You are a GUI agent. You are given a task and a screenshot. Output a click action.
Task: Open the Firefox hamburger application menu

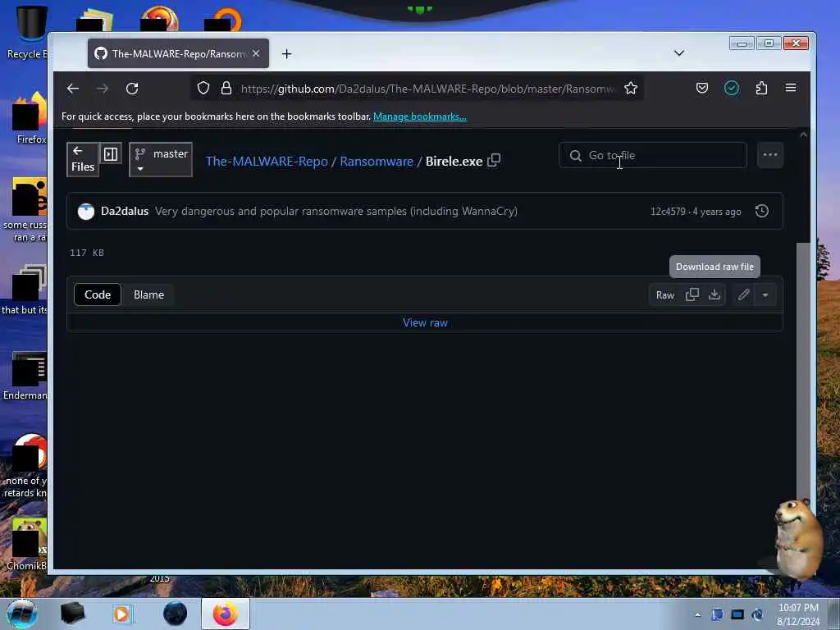click(791, 88)
